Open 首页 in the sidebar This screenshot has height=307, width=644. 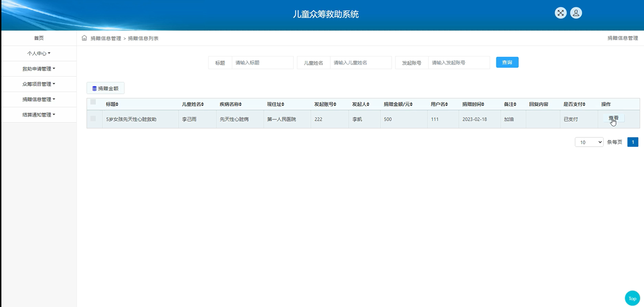39,38
